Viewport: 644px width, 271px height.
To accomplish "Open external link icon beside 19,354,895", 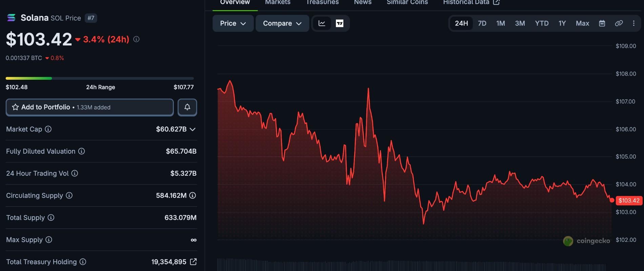I will coord(193,262).
